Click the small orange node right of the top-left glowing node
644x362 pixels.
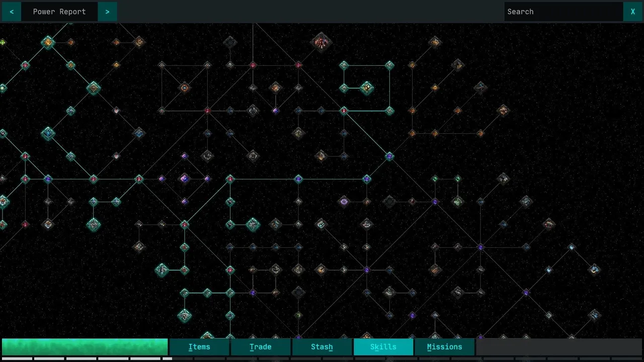pyautogui.click(x=70, y=43)
